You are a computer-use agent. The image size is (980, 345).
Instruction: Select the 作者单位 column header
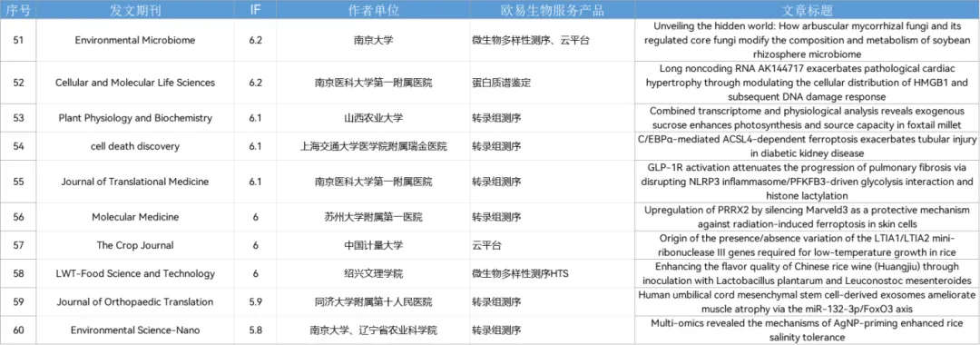[x=373, y=11]
